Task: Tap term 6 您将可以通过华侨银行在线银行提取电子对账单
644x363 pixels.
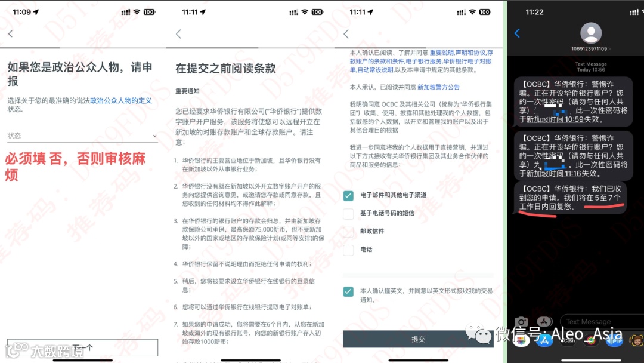Action: pyautogui.click(x=246, y=307)
